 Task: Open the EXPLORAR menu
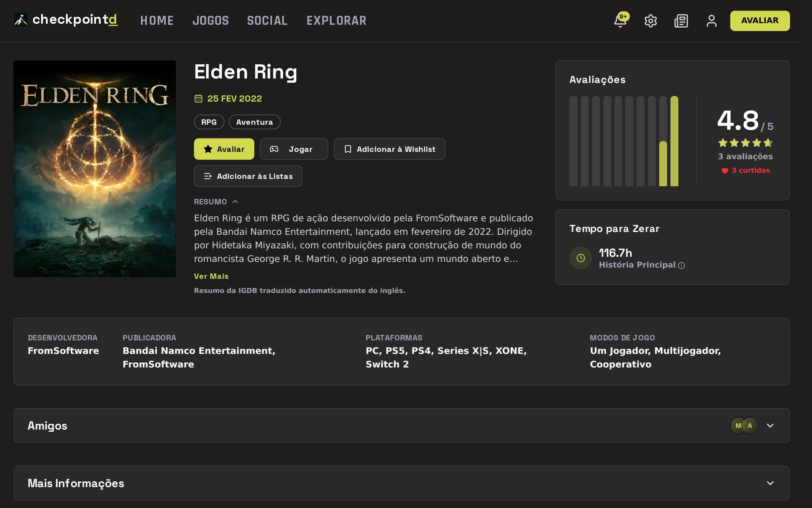pyautogui.click(x=337, y=21)
